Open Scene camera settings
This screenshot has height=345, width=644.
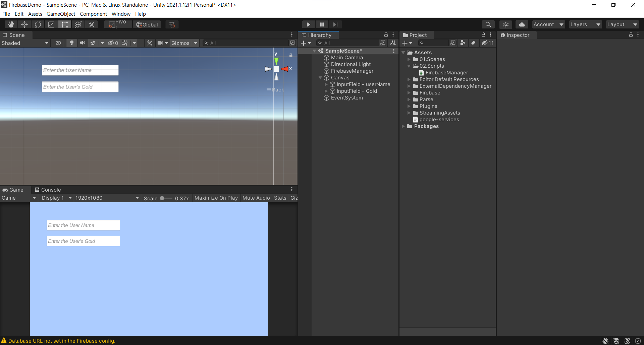[160, 43]
